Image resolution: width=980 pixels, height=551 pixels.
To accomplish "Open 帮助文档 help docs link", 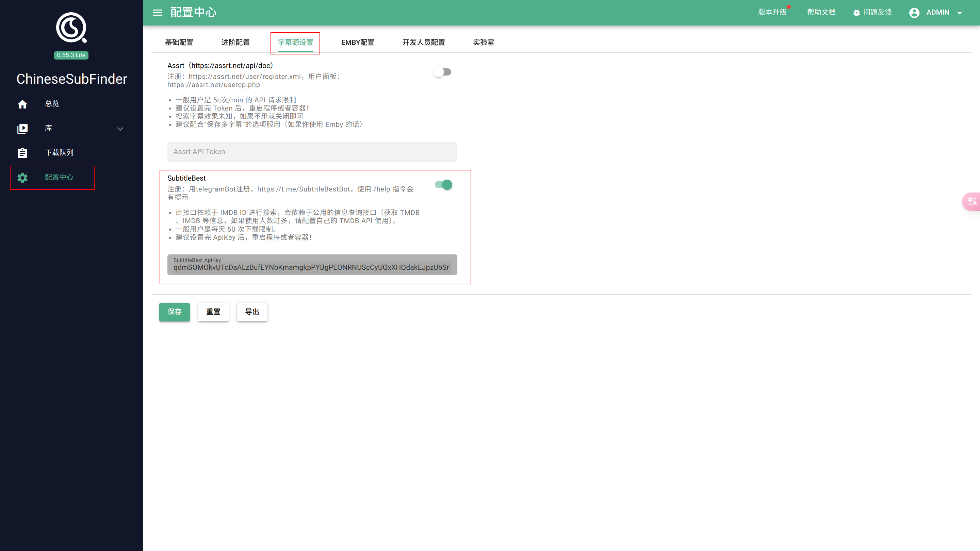I will 821,12.
